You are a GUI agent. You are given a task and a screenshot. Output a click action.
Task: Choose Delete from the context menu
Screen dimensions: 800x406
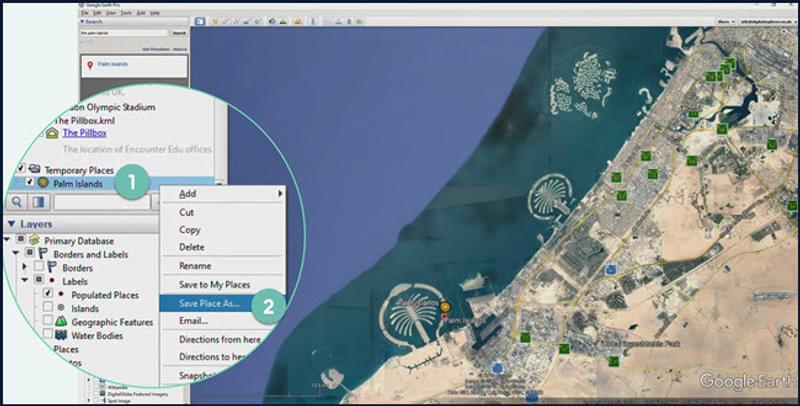(x=191, y=247)
